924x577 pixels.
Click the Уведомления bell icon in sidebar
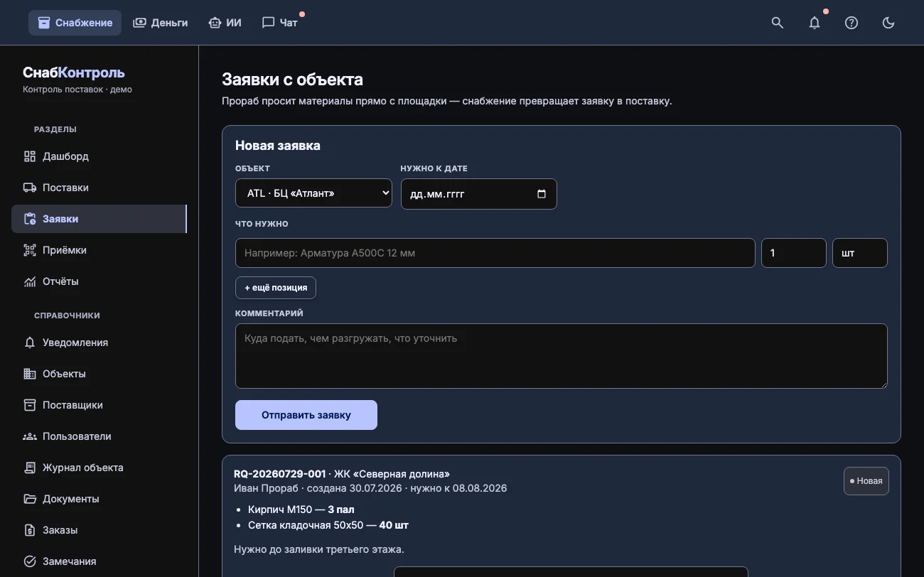tap(30, 343)
